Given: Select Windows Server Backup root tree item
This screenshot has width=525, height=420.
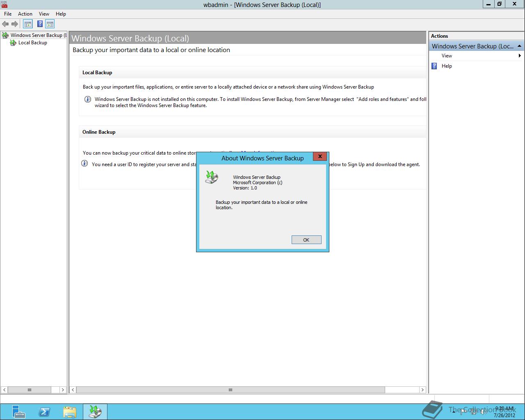Looking at the screenshot, I should point(39,35).
